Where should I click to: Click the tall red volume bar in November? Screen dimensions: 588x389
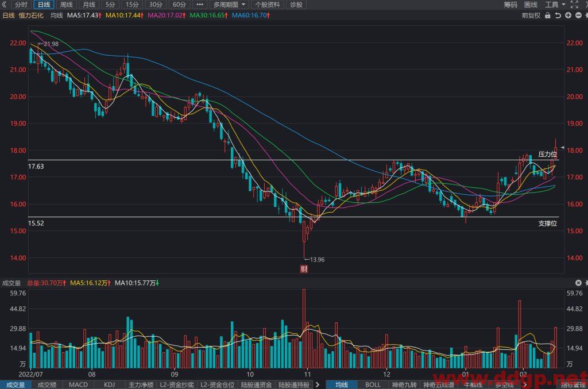click(304, 328)
